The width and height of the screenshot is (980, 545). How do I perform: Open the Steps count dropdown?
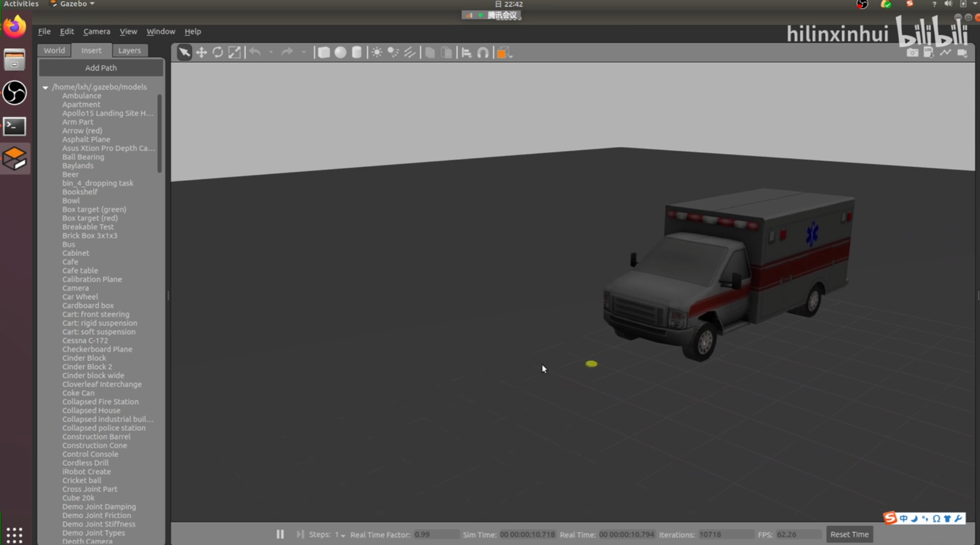click(x=342, y=535)
